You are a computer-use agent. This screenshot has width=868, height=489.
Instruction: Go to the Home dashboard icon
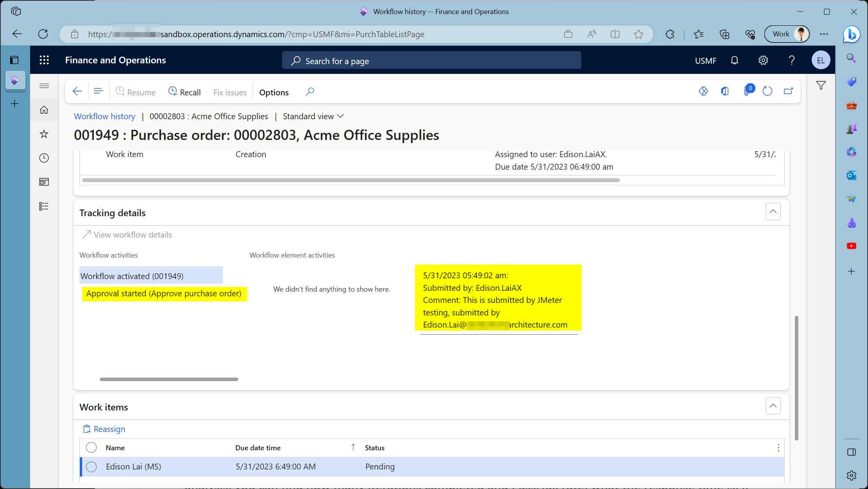[x=44, y=110]
